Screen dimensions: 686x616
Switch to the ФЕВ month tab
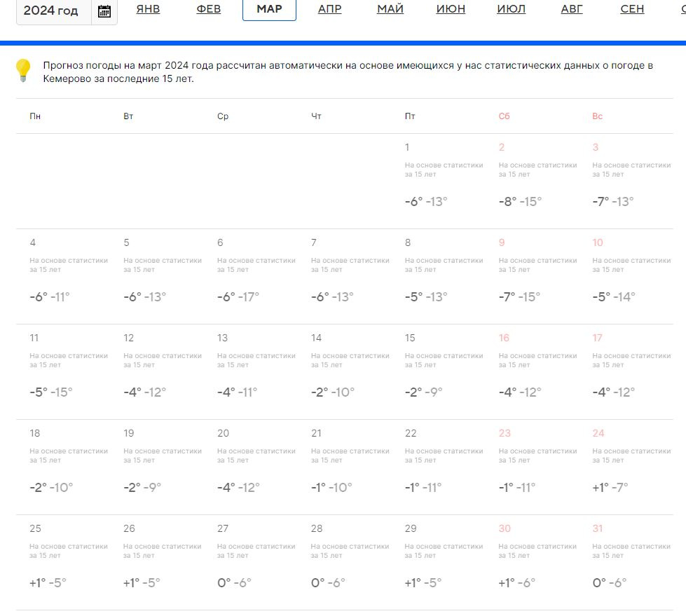(x=208, y=9)
